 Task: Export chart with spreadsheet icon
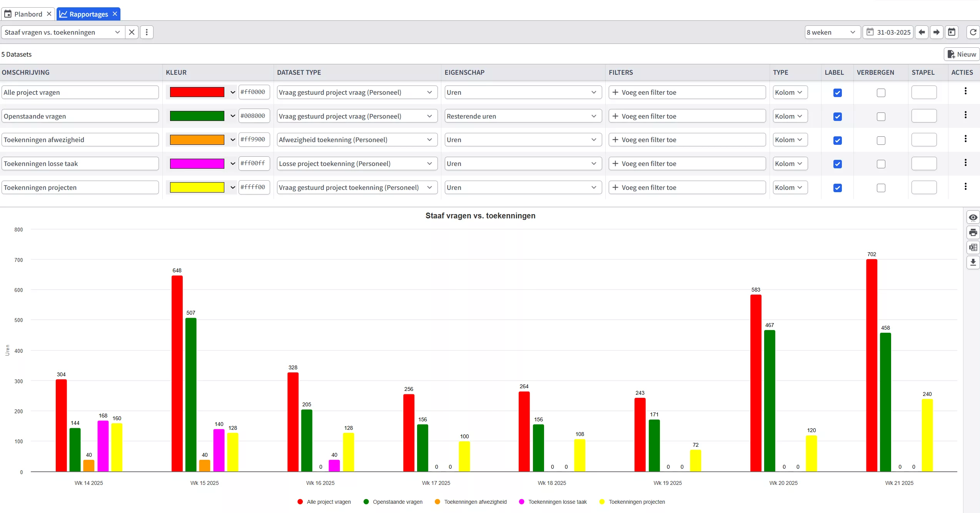pos(973,248)
